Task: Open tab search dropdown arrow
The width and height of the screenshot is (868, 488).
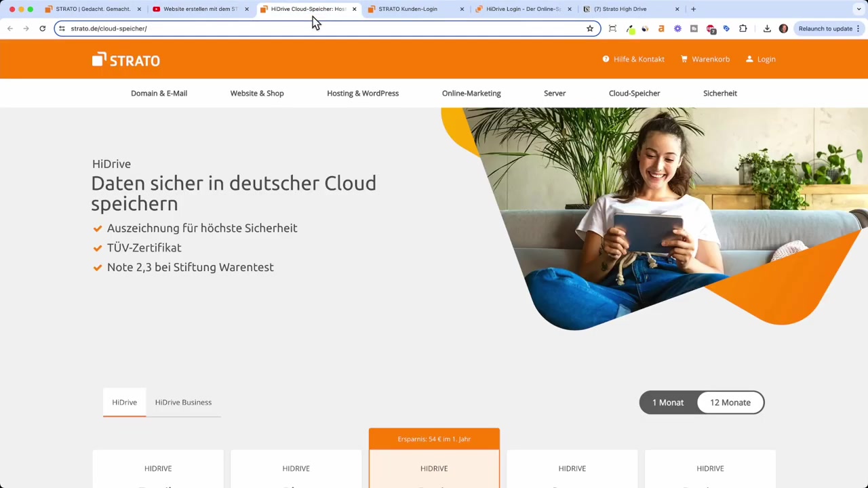Action: tap(859, 9)
